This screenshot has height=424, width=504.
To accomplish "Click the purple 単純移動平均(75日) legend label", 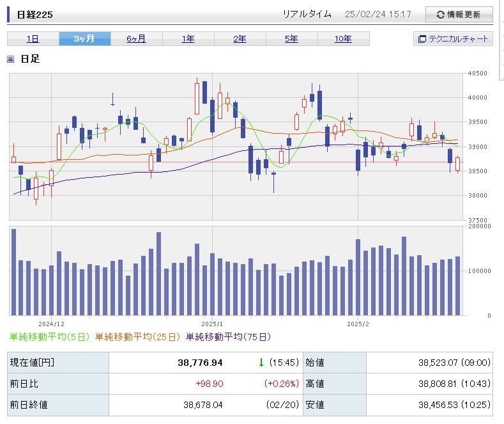I will pos(228,336).
